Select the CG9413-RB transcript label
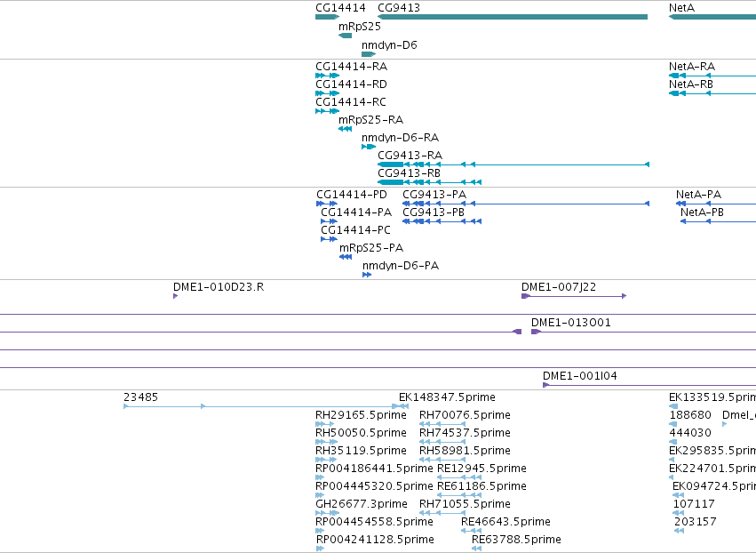756x553 pixels. 409,173
